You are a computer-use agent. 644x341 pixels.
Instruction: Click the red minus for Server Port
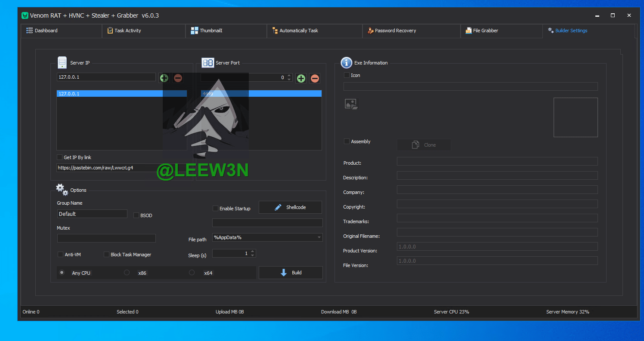tap(315, 78)
